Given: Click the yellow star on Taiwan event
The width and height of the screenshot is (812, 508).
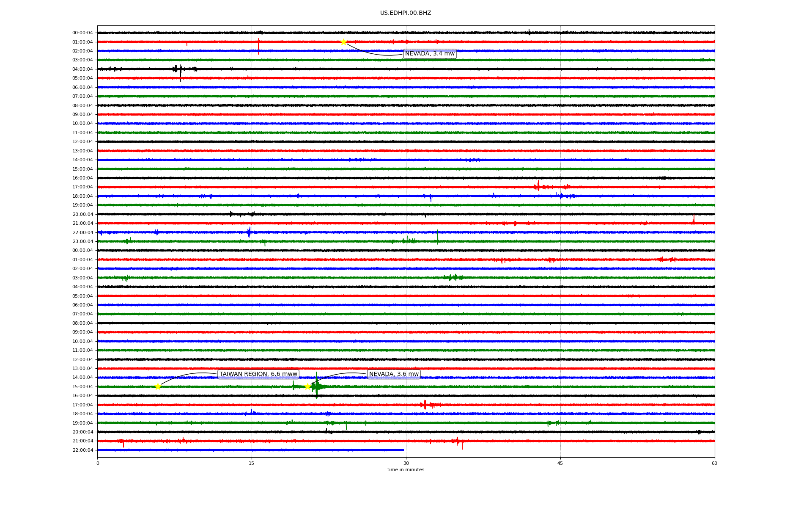Looking at the screenshot, I should [158, 387].
